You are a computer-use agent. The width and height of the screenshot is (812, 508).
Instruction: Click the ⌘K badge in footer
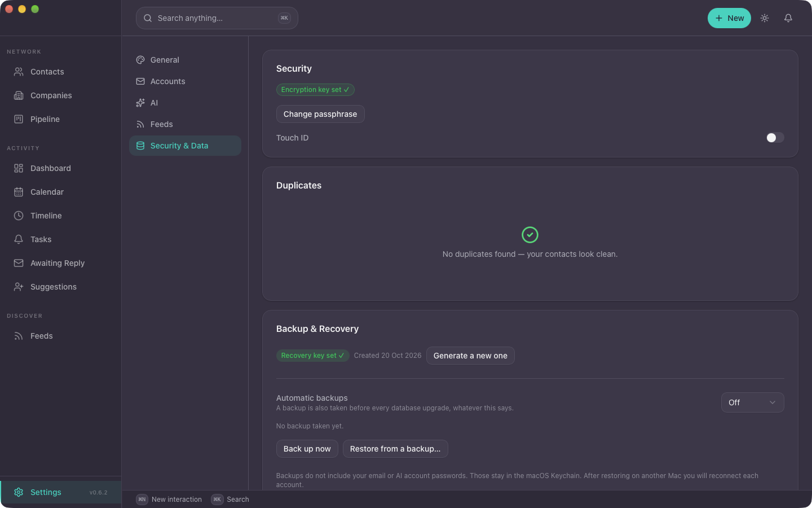[217, 500]
